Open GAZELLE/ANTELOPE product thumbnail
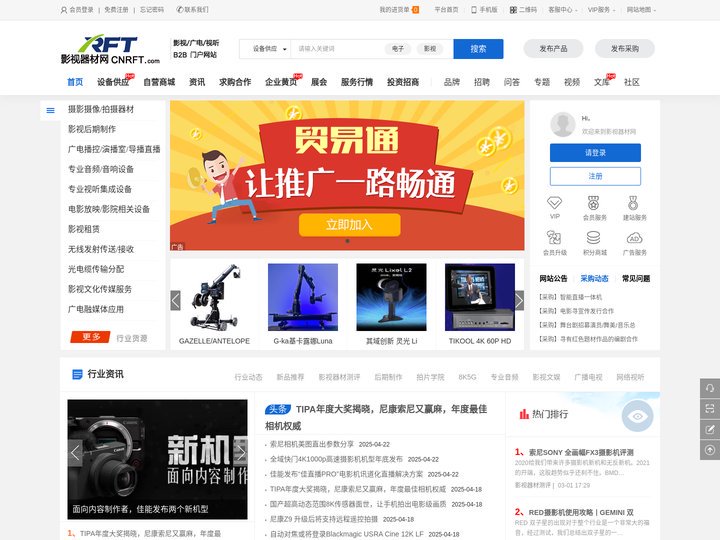The height and width of the screenshot is (540, 720). 214,297
